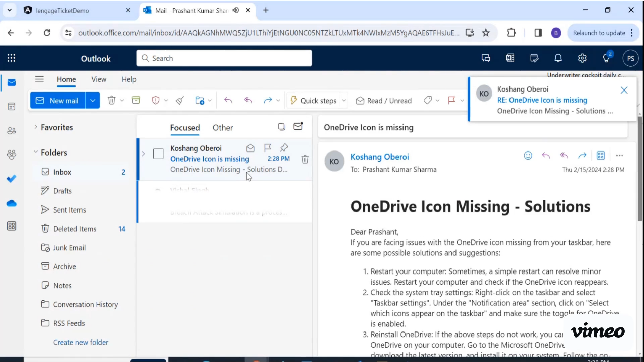Open Forward options dropdown

tap(278, 101)
